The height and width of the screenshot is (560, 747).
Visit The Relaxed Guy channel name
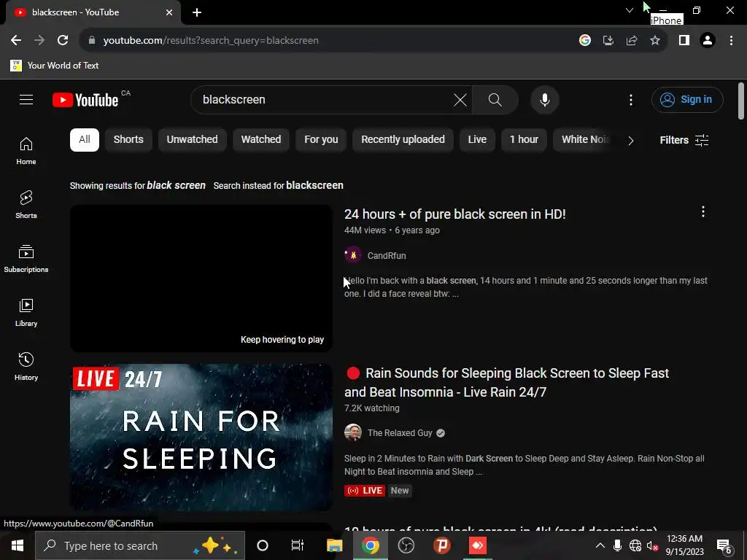coord(400,433)
